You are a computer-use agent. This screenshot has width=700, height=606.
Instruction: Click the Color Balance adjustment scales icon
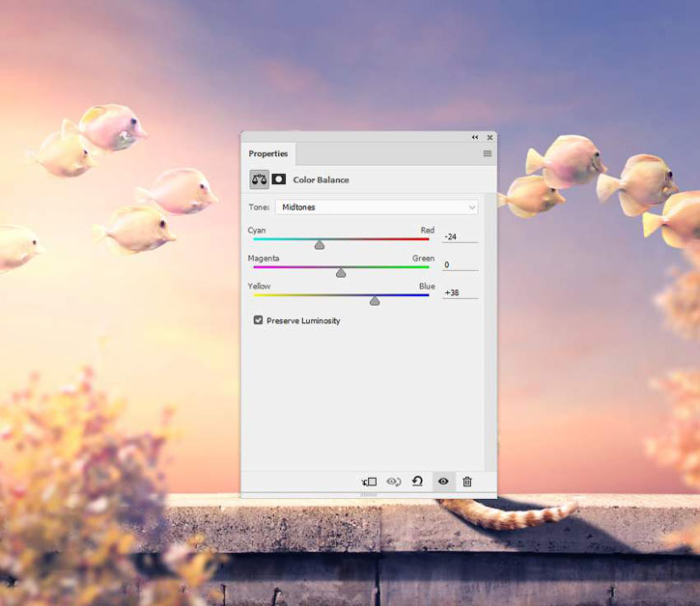[x=259, y=179]
